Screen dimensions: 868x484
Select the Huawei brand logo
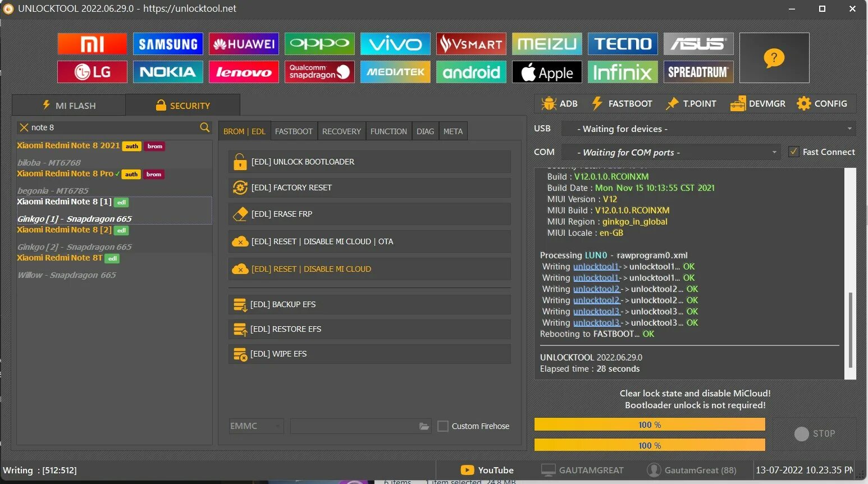244,44
